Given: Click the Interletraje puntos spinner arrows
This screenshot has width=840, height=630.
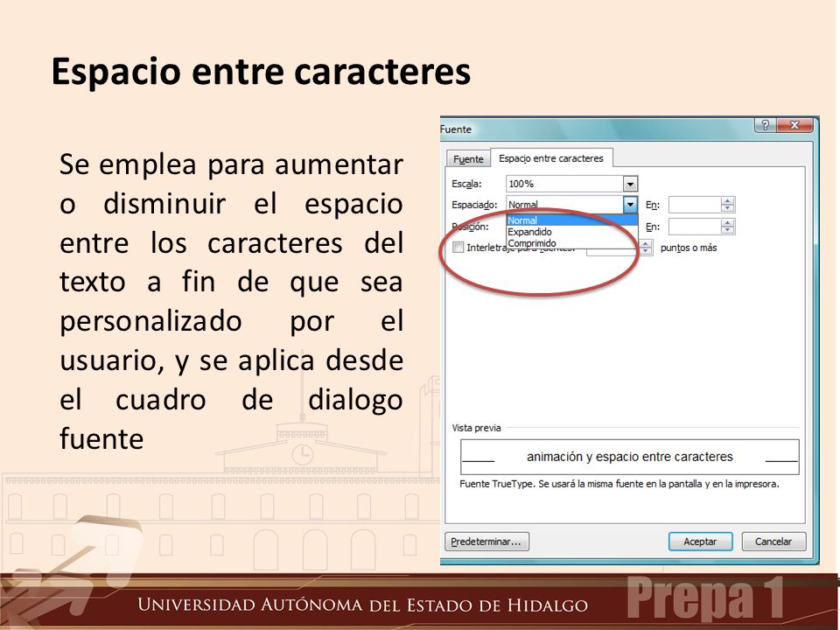Looking at the screenshot, I should [646, 248].
